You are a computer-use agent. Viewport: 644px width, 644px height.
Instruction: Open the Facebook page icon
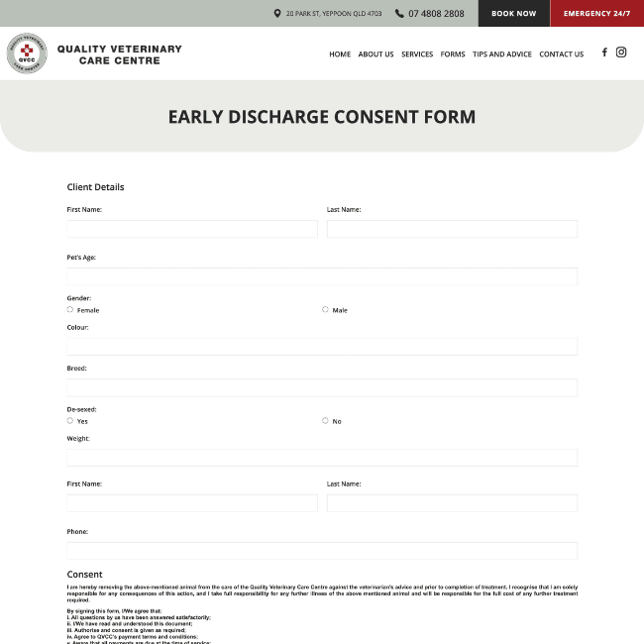[604, 53]
